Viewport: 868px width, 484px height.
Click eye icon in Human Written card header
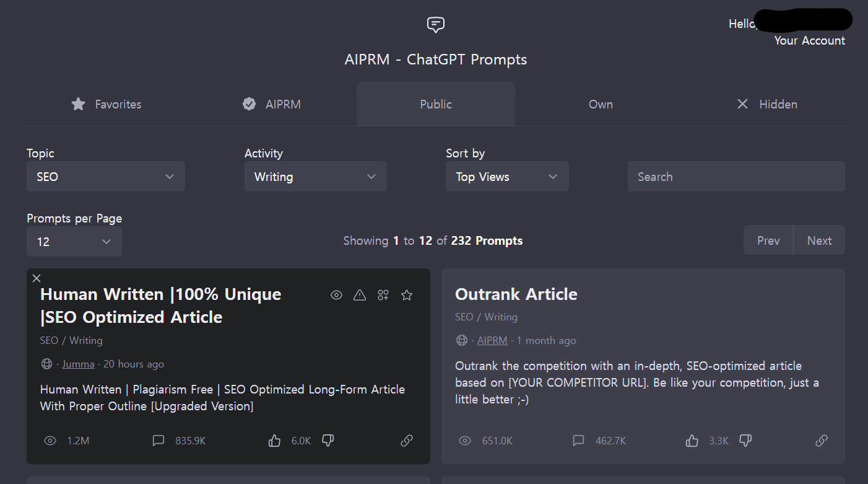(x=336, y=295)
